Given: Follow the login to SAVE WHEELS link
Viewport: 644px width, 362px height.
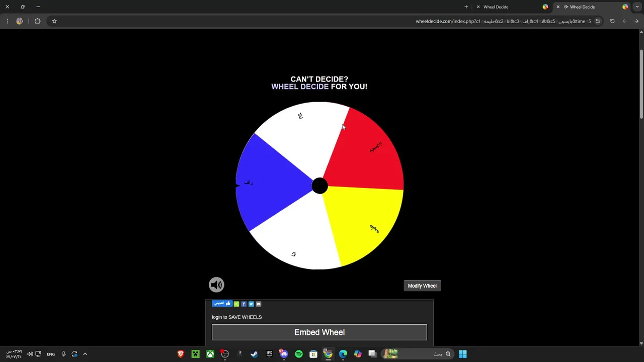Looking at the screenshot, I should pos(237,317).
